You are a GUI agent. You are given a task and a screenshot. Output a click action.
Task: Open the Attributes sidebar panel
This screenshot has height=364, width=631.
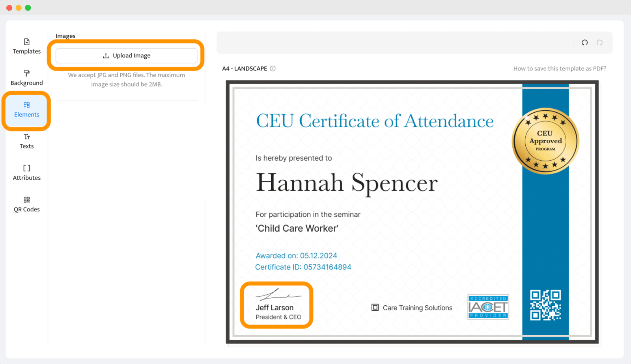click(26, 173)
